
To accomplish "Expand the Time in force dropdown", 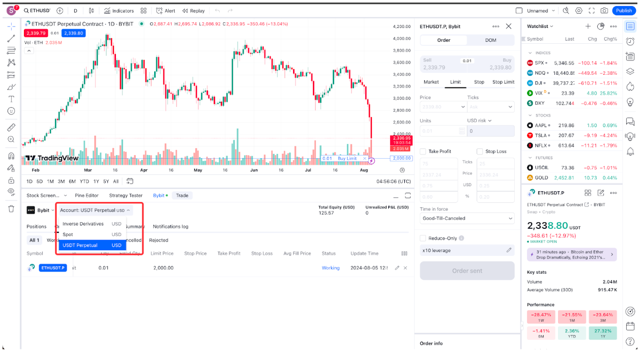I will pos(467,219).
